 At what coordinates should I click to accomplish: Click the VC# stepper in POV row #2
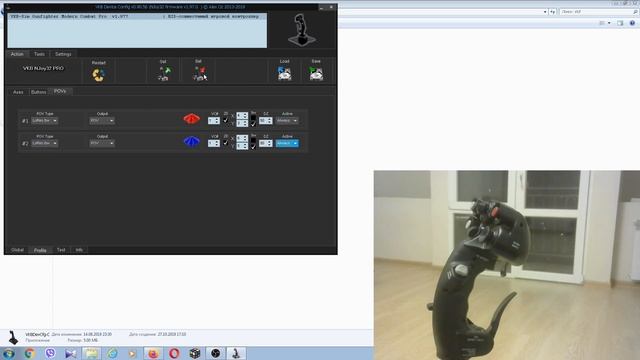213,143
